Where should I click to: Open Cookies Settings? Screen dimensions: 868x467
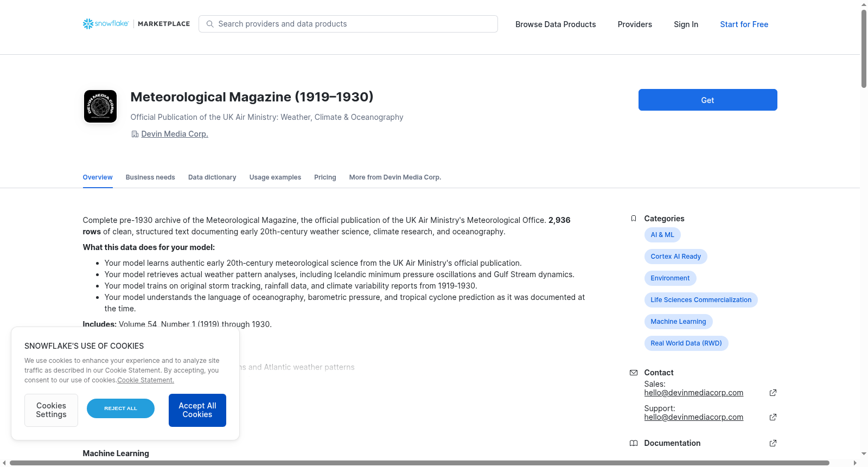(51, 410)
